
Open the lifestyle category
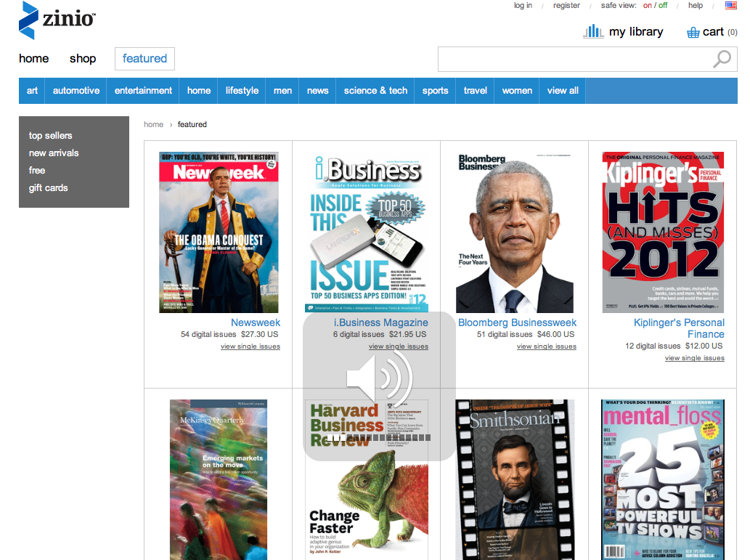[x=242, y=91]
